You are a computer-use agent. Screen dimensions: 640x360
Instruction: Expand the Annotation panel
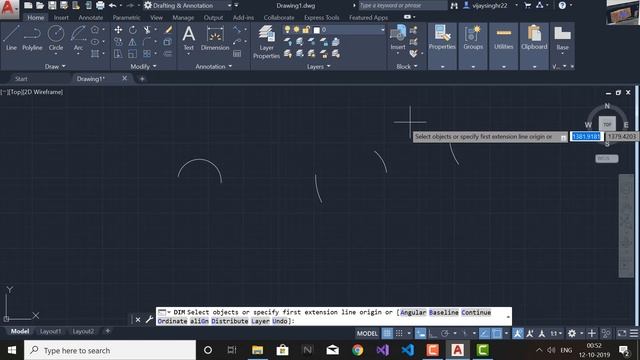pos(213,66)
